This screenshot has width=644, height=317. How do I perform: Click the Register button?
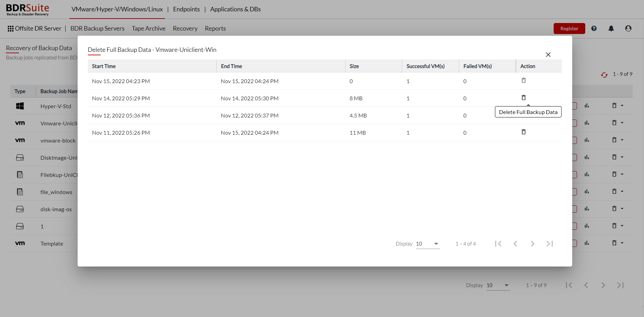coord(569,29)
